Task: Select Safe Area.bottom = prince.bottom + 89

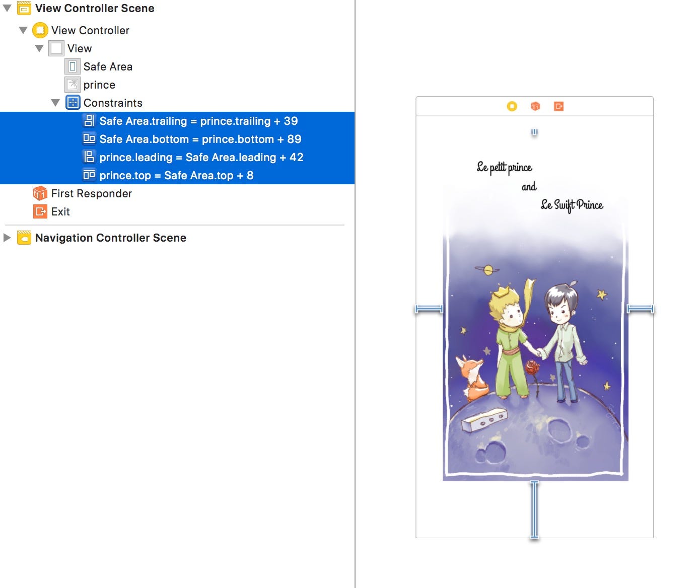Action: point(177,139)
